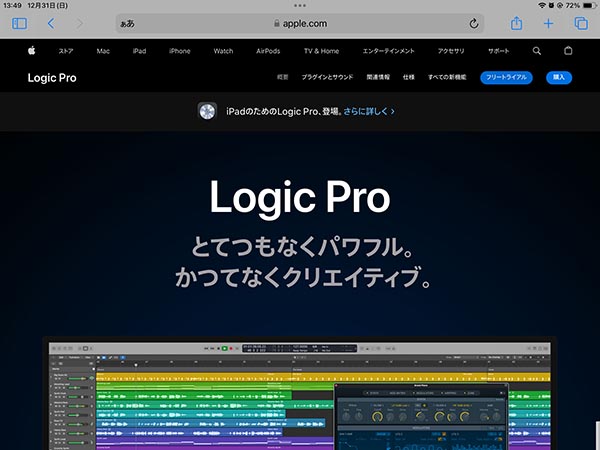Select the 概要 section tab
Viewport: 600px width, 450px height.
[282, 77]
